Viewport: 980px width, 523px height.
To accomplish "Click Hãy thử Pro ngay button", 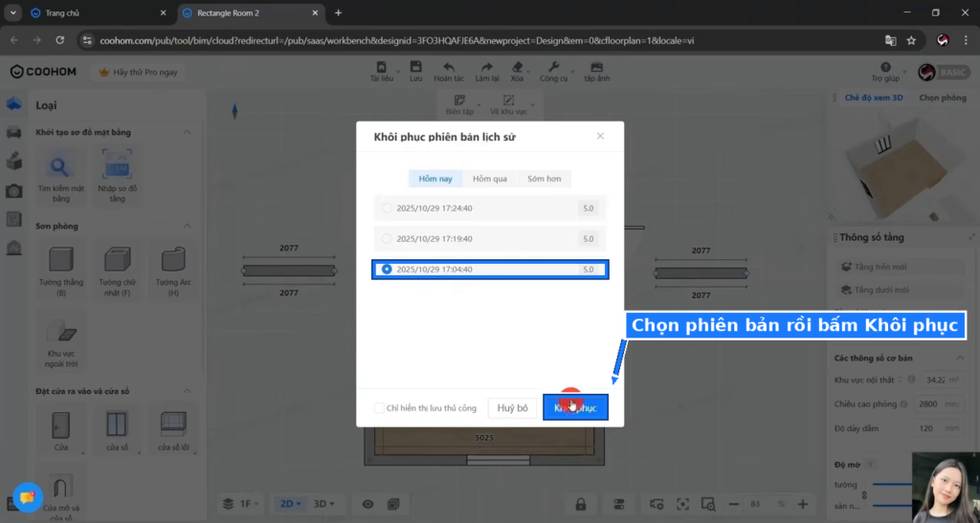I will (138, 72).
